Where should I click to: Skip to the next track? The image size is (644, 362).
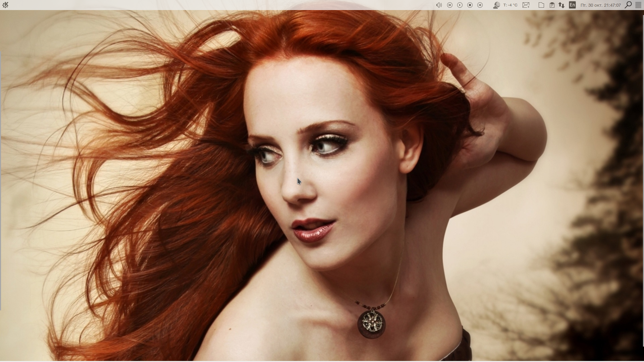click(x=480, y=5)
